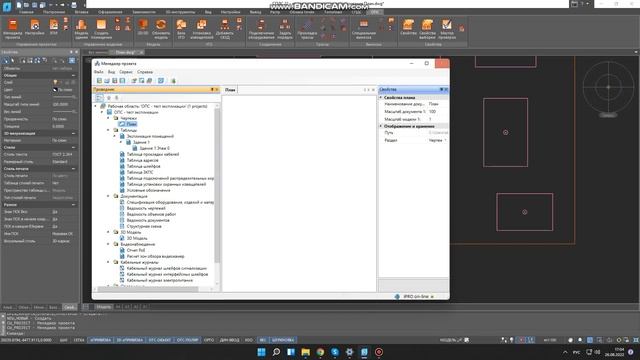
Task: Click the project tree vertical scrollbar
Action: pos(217,186)
